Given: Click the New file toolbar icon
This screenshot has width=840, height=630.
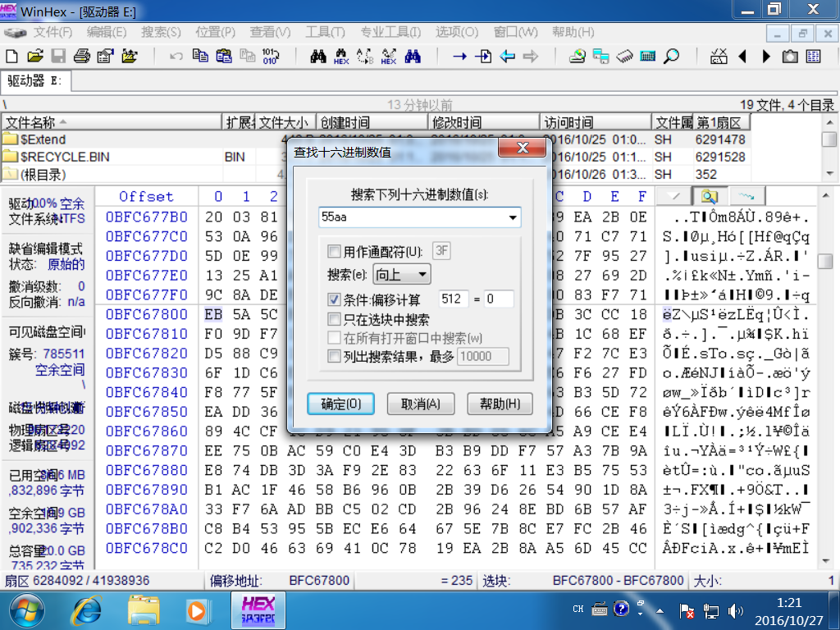Looking at the screenshot, I should tap(11, 56).
